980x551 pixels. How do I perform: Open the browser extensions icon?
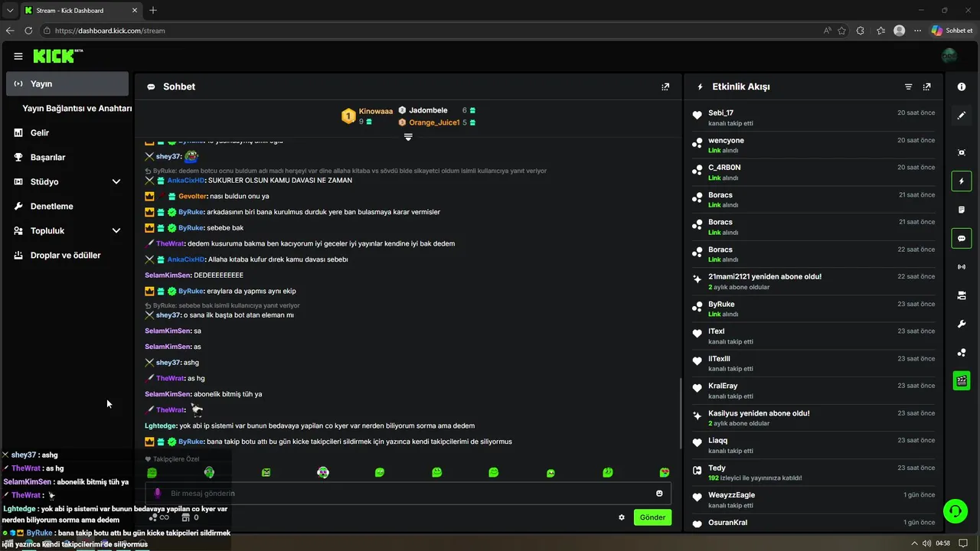coord(861,31)
